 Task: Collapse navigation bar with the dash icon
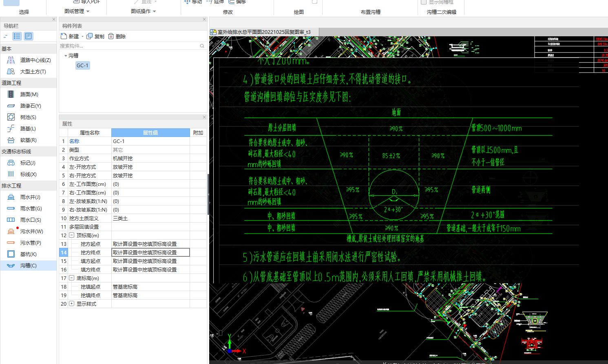[x=6, y=36]
